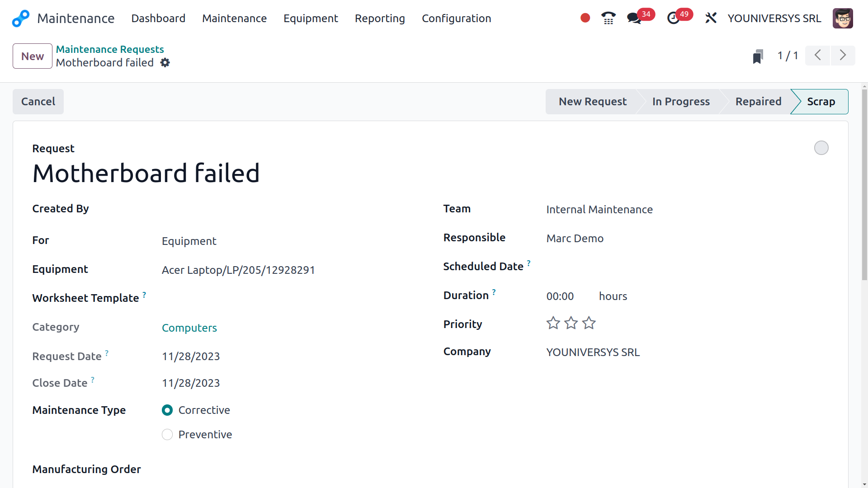Click the Cancel button
Viewport: 868px width, 488px height.
pos(38,102)
